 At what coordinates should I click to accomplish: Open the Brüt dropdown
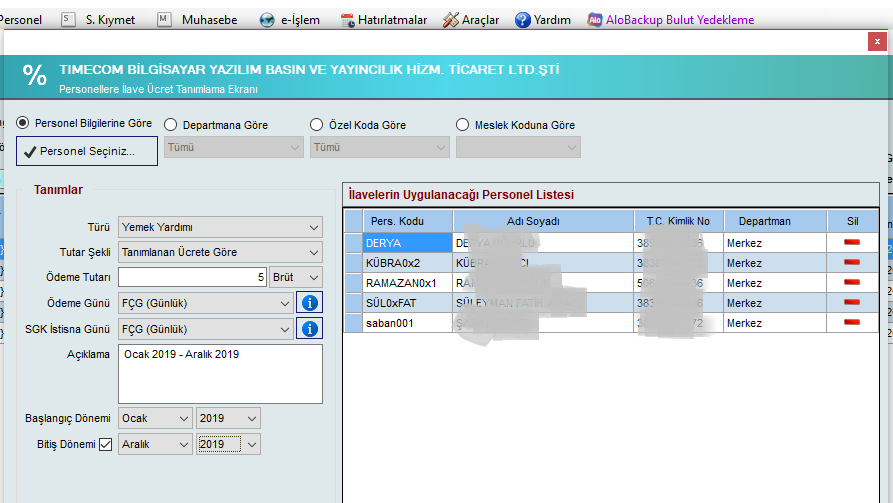(x=296, y=277)
